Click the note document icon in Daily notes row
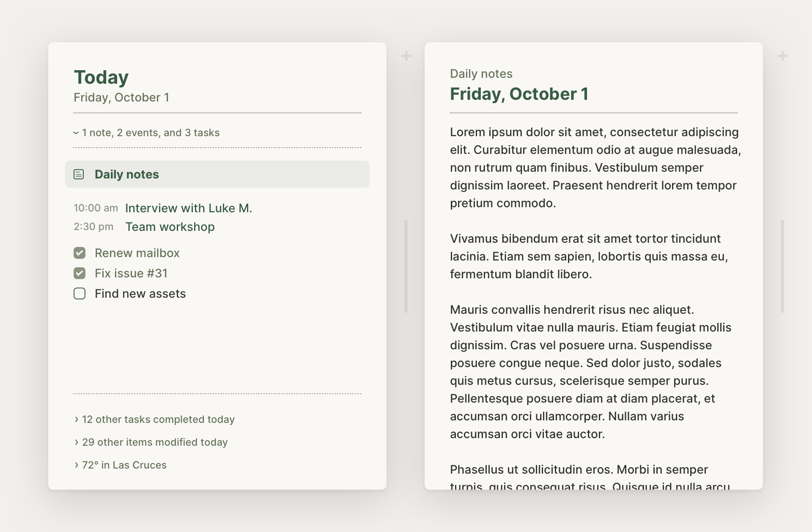The image size is (812, 532). (79, 174)
